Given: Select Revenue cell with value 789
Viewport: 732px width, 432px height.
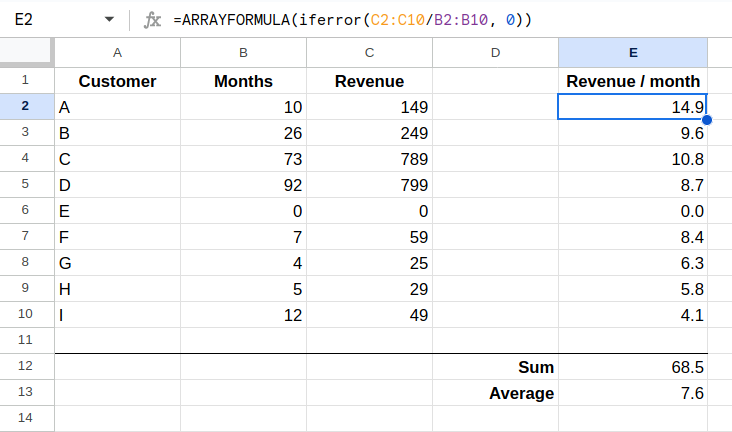Looking at the screenshot, I should tap(370, 159).
